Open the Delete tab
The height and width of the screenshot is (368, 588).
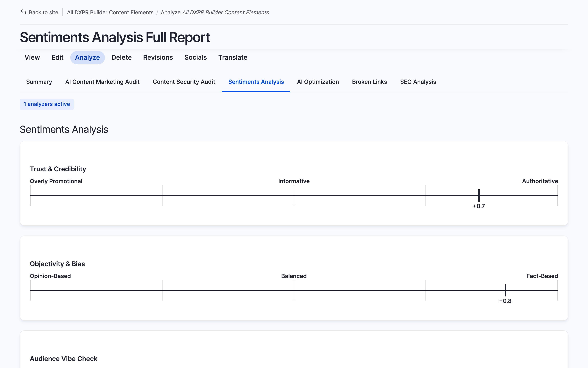tap(121, 57)
